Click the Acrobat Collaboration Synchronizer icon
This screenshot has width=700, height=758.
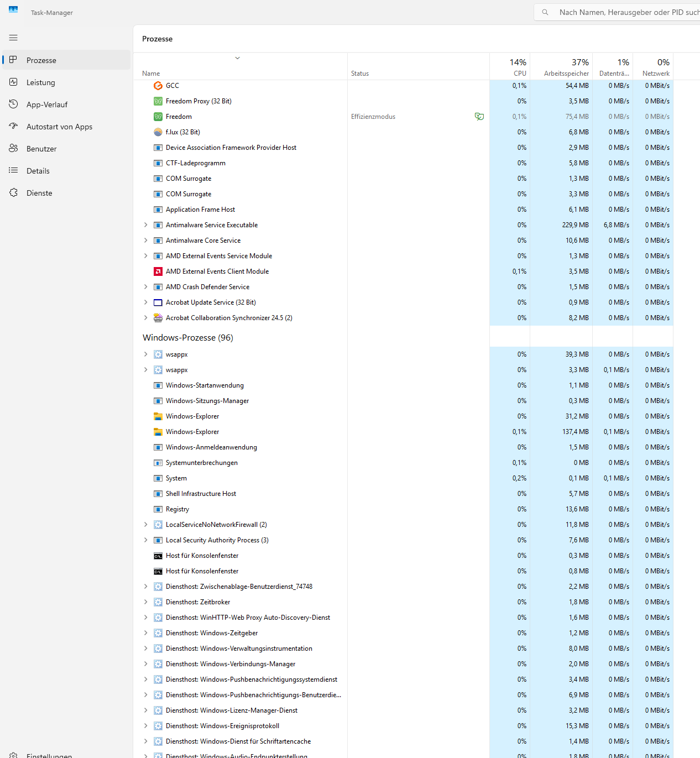158,318
